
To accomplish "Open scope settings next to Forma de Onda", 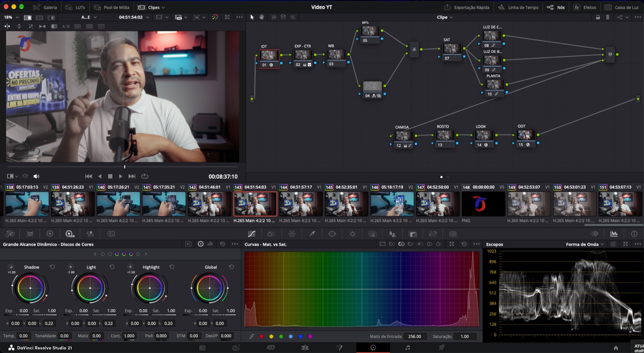I will 613,244.
